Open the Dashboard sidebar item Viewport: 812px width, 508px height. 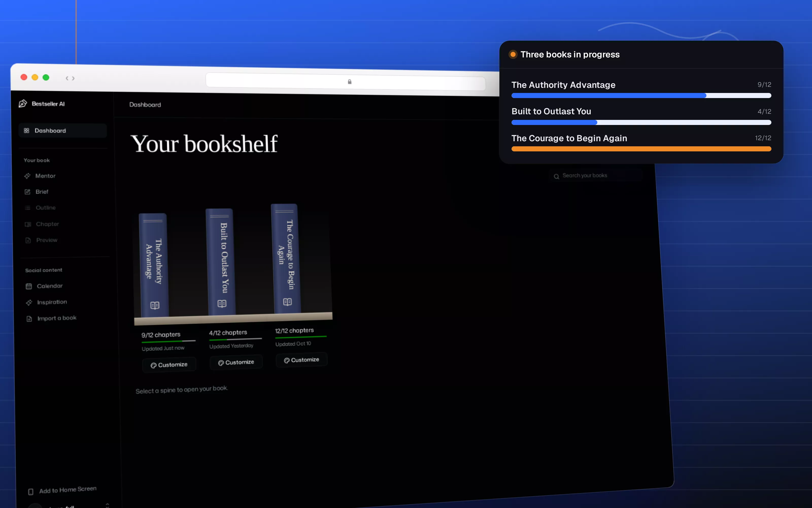(x=63, y=130)
